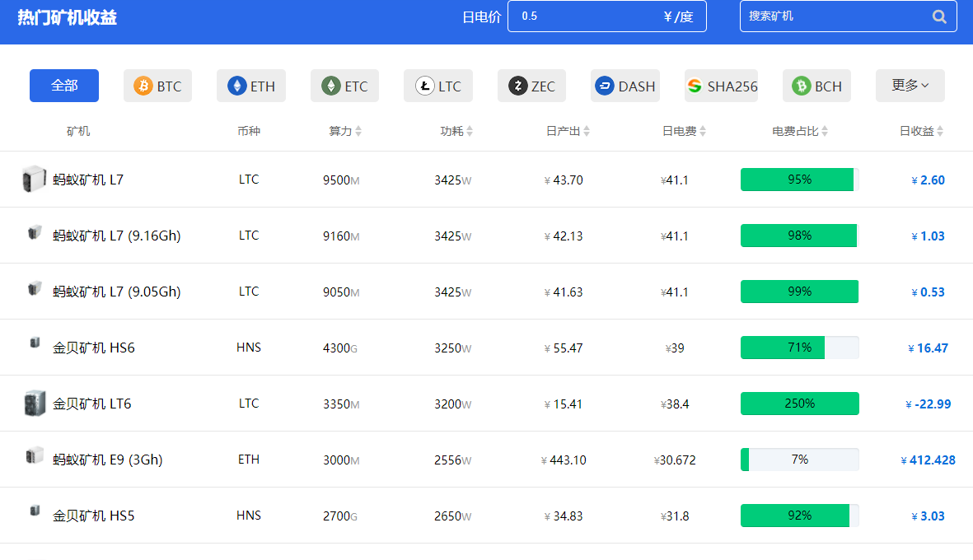The height and width of the screenshot is (560, 973).
Task: Click the 蚂蚁矿机 E9 (3Gh) thumbnail image
Action: [x=34, y=456]
